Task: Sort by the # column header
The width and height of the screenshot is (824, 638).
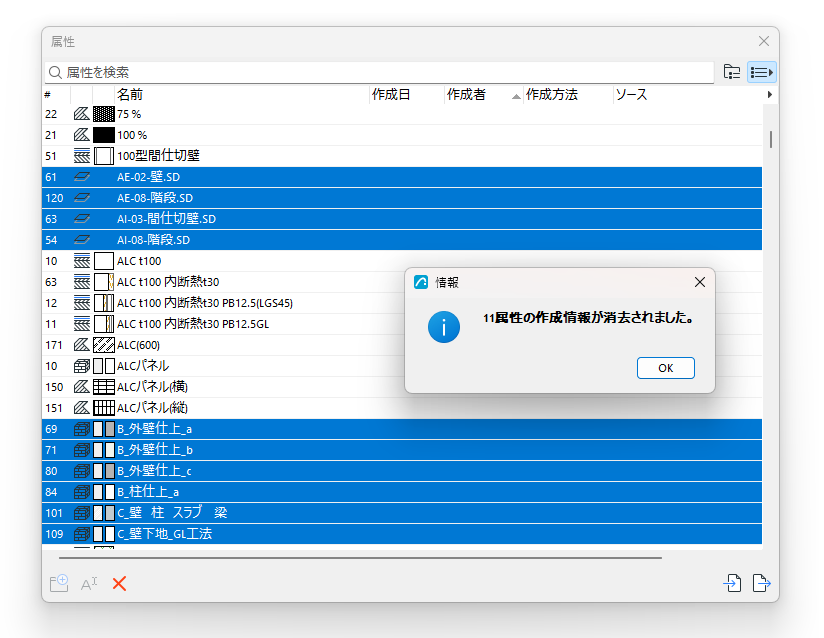Action: (56, 95)
